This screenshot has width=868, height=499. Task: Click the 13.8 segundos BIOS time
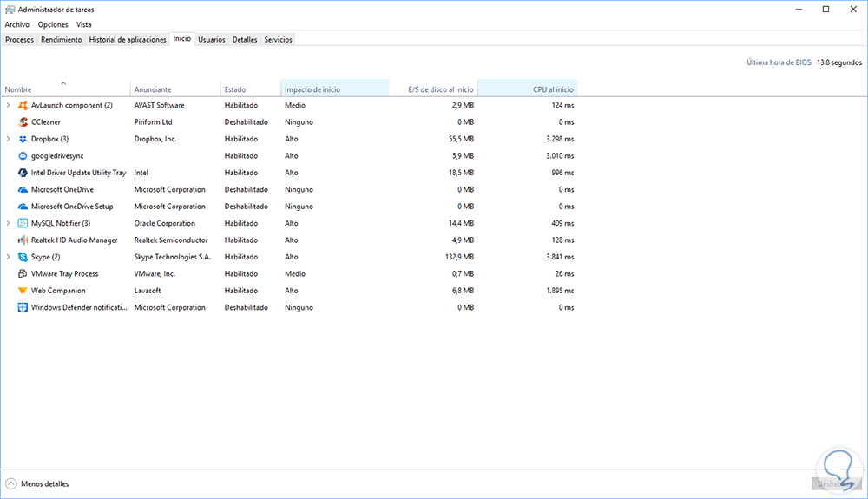pyautogui.click(x=839, y=62)
